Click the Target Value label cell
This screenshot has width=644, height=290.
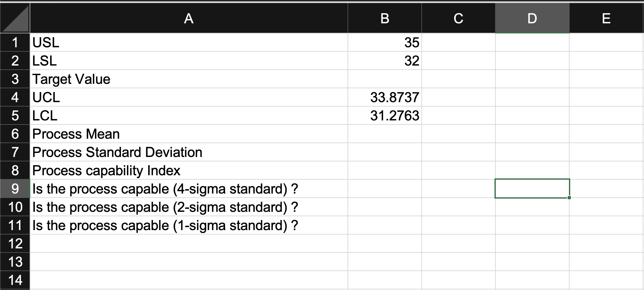189,79
